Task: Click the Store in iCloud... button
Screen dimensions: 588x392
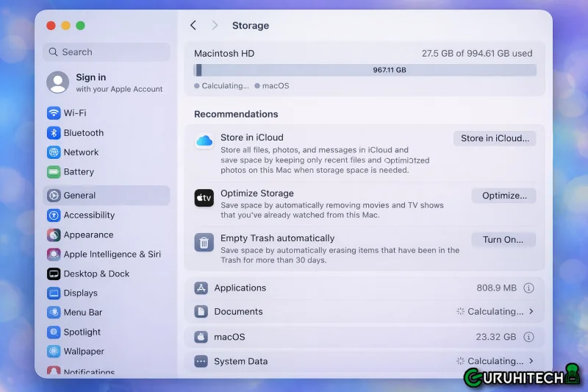Action: (495, 138)
